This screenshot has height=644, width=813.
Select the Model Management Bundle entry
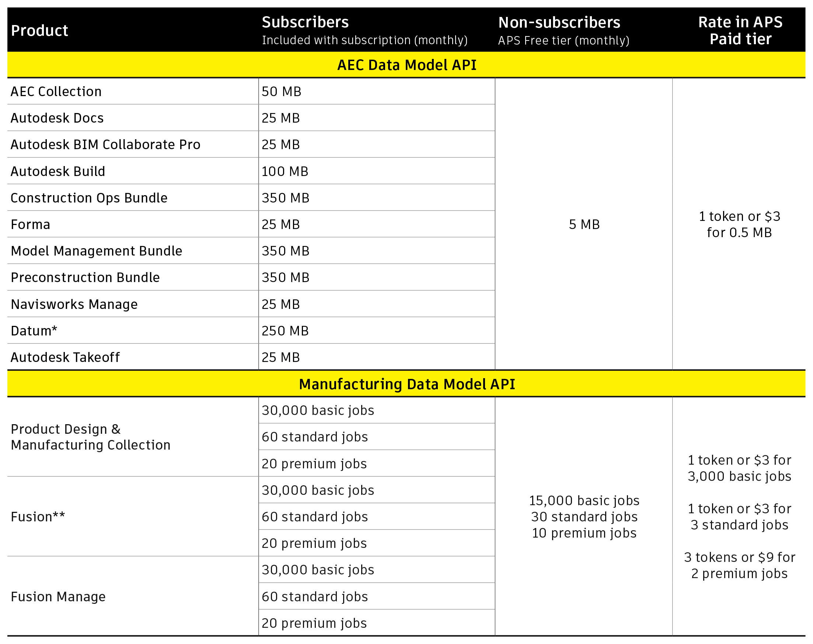[97, 251]
